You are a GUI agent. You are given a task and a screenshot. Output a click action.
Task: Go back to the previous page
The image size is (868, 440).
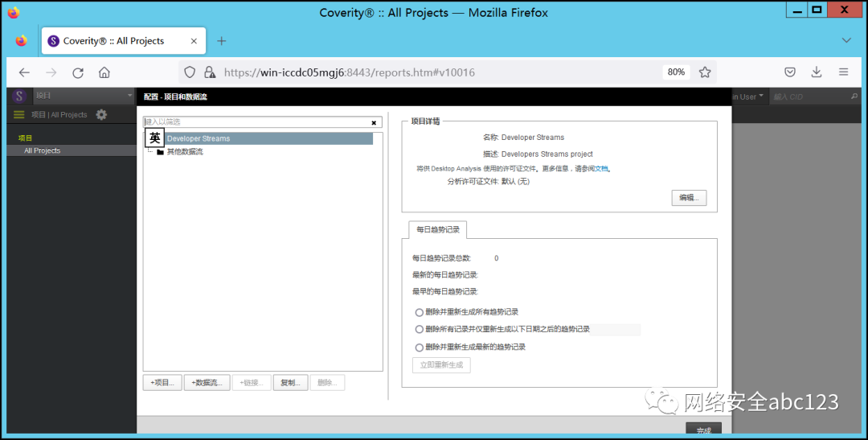[24, 72]
